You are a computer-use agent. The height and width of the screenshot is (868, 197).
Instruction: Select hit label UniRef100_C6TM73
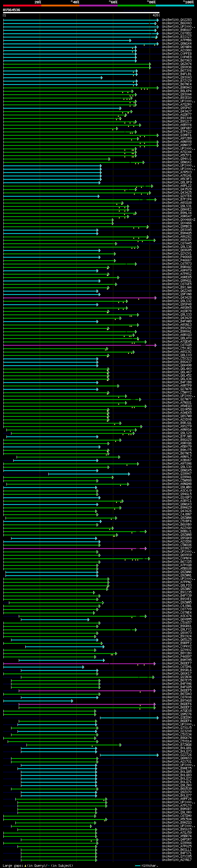pos(177,264)
